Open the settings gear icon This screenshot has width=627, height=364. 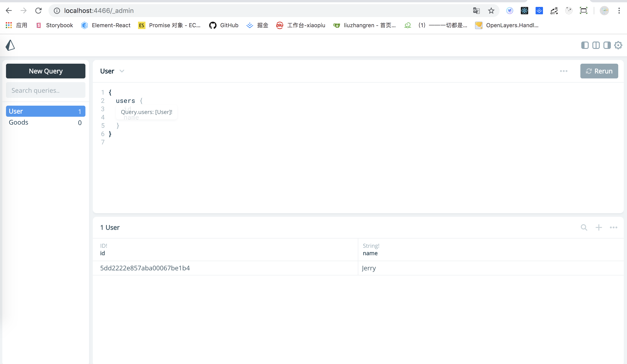[618, 45]
